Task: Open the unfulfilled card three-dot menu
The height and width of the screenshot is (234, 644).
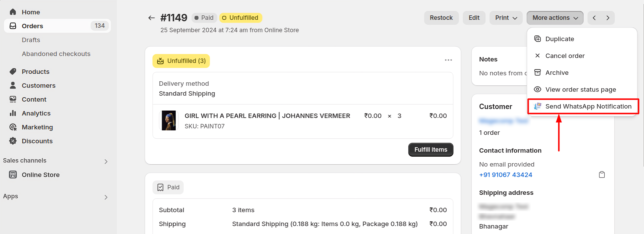Action: pyautogui.click(x=448, y=60)
